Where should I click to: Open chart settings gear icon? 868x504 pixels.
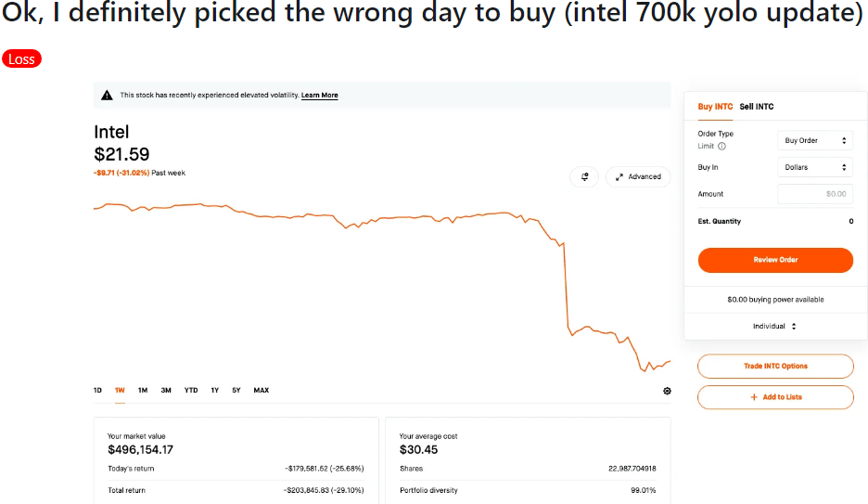coord(667,391)
